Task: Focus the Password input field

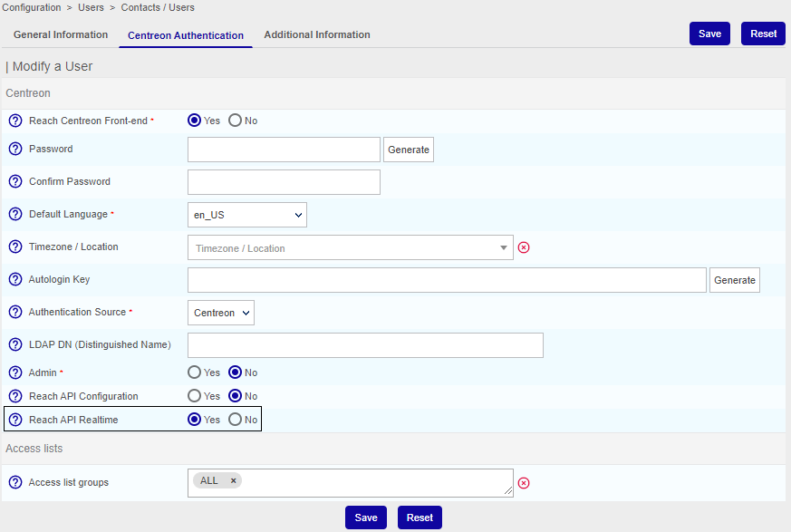Action: click(284, 150)
